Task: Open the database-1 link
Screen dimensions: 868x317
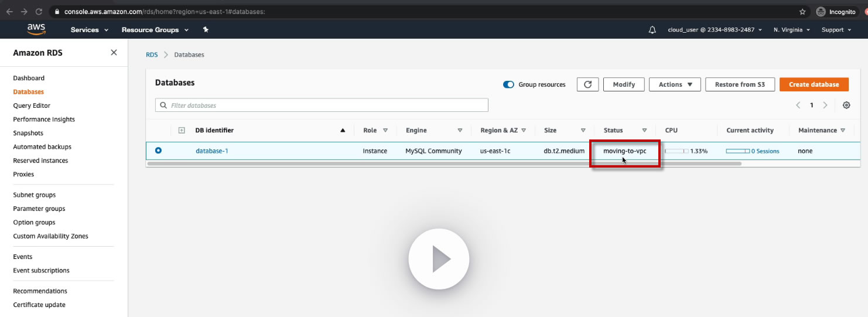Action: [212, 151]
